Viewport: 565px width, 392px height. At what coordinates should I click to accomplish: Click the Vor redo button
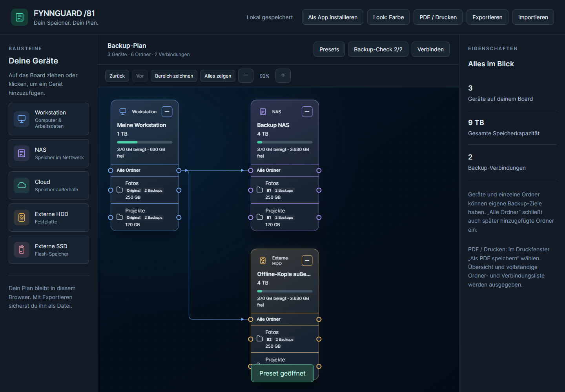[x=140, y=76]
